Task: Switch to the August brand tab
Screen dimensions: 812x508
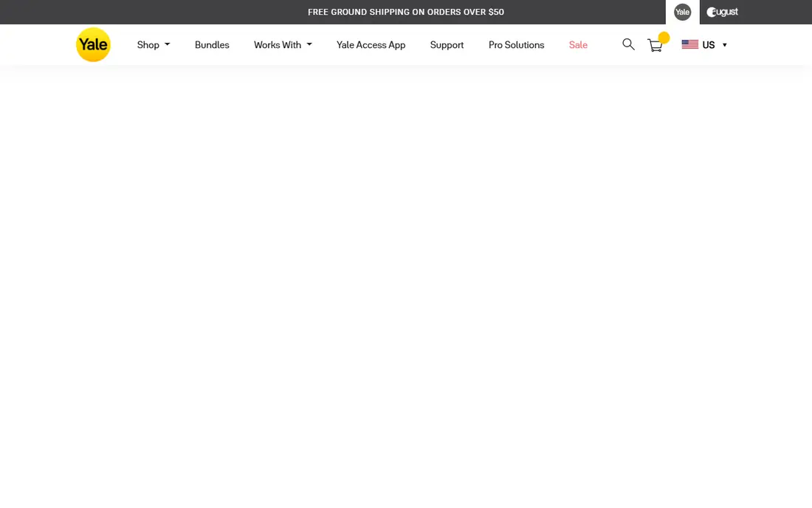Action: click(x=723, y=12)
